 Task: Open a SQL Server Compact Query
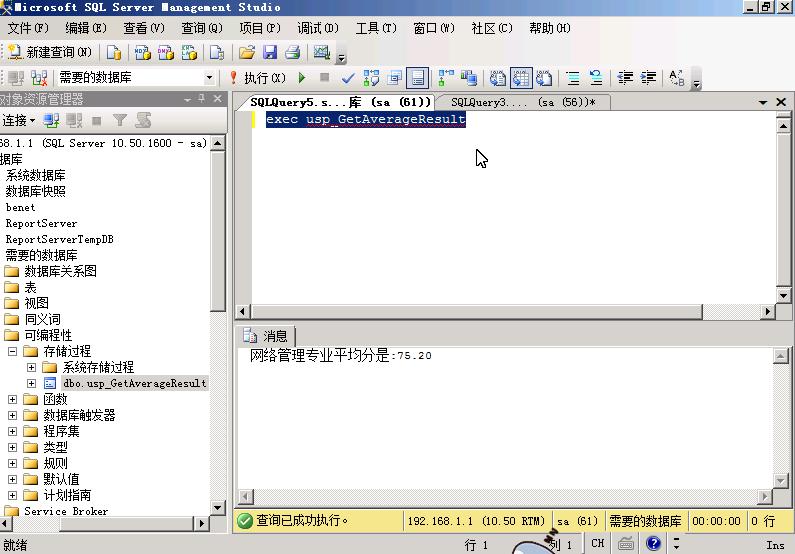(x=217, y=52)
